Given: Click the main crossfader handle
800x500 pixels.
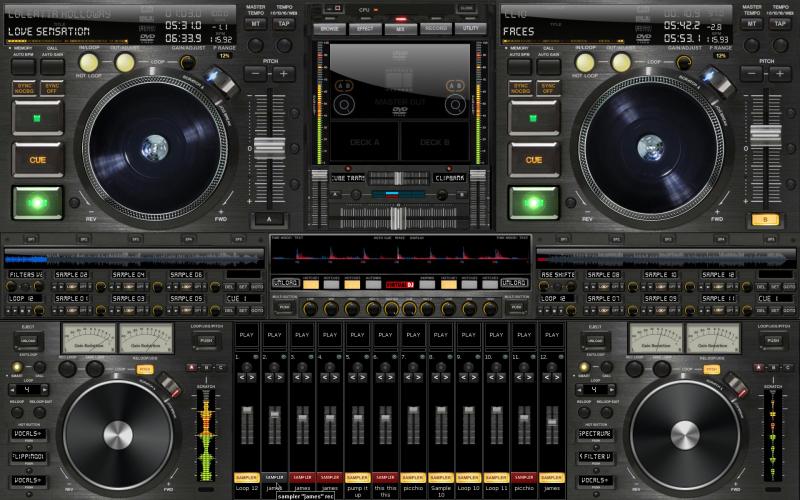Looking at the screenshot, I should tap(398, 218).
